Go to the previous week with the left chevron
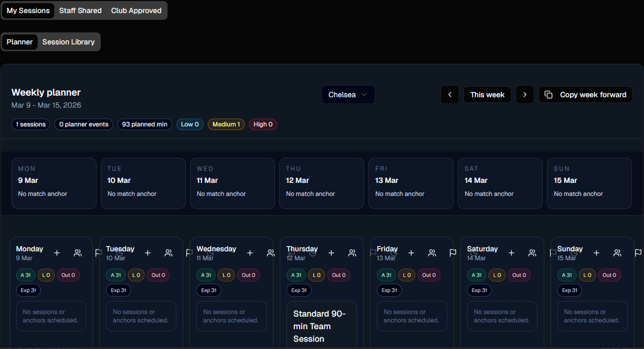The width and height of the screenshot is (644, 349). 450,95
